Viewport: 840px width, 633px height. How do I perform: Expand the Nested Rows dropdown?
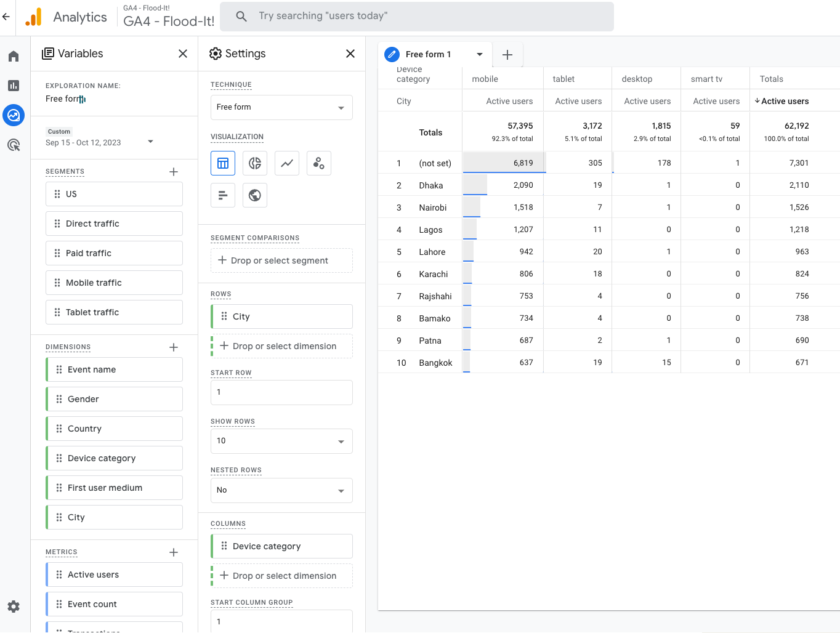[281, 490]
